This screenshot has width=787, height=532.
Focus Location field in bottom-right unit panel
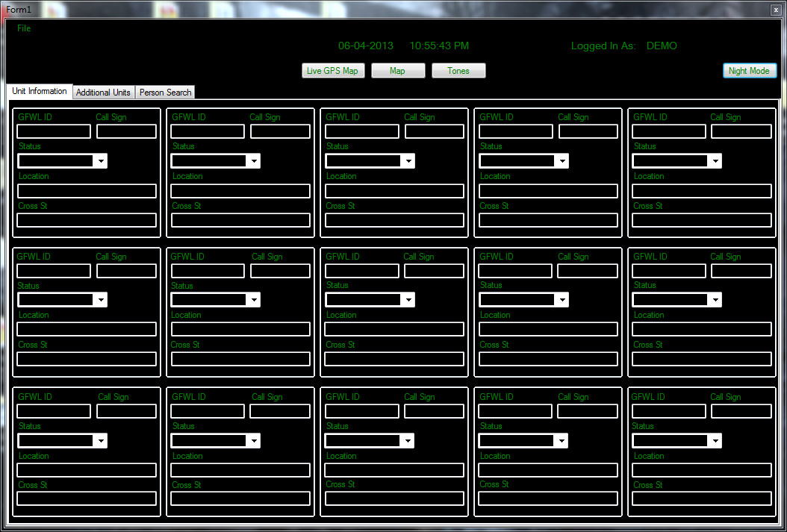coord(701,470)
